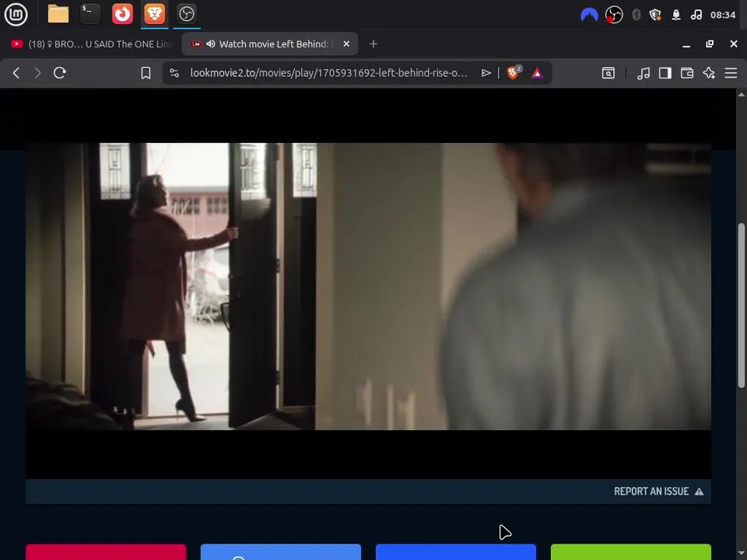This screenshot has width=747, height=560.
Task: Click the scrollbar up arrow
Action: pos(742,94)
